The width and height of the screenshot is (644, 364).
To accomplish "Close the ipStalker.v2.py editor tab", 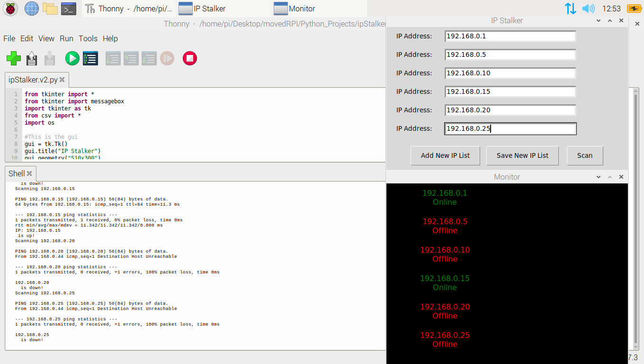I will (x=62, y=80).
